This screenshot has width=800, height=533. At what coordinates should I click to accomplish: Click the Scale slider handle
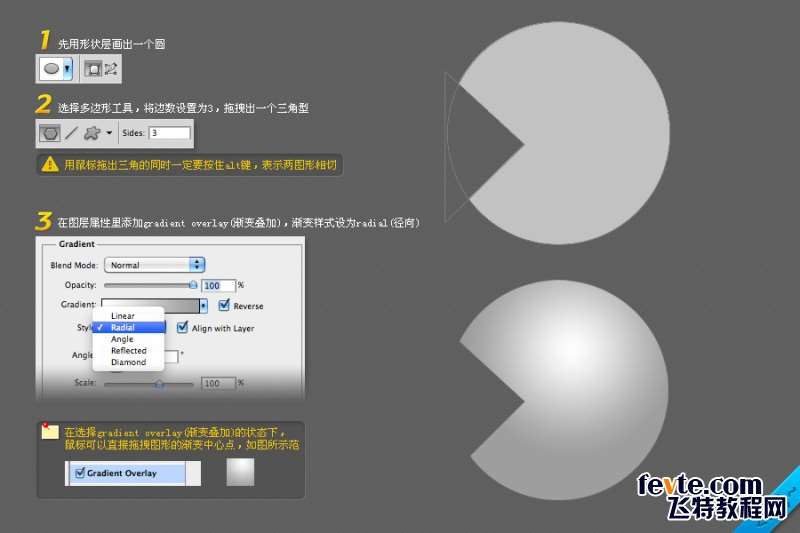159,384
